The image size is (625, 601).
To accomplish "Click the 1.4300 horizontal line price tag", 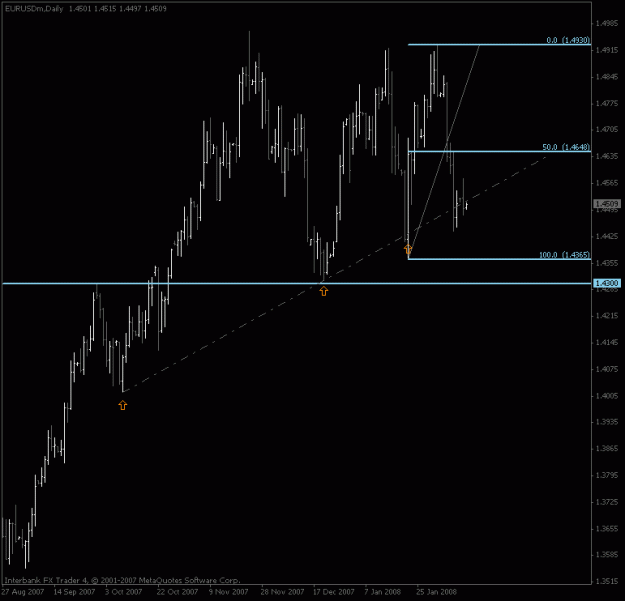I will click(607, 283).
